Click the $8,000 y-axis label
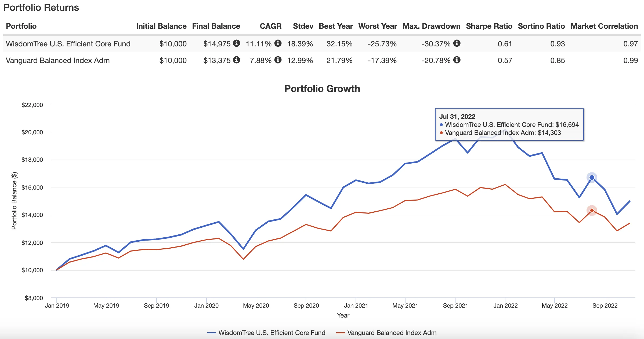The width and height of the screenshot is (644, 339). pyautogui.click(x=34, y=298)
